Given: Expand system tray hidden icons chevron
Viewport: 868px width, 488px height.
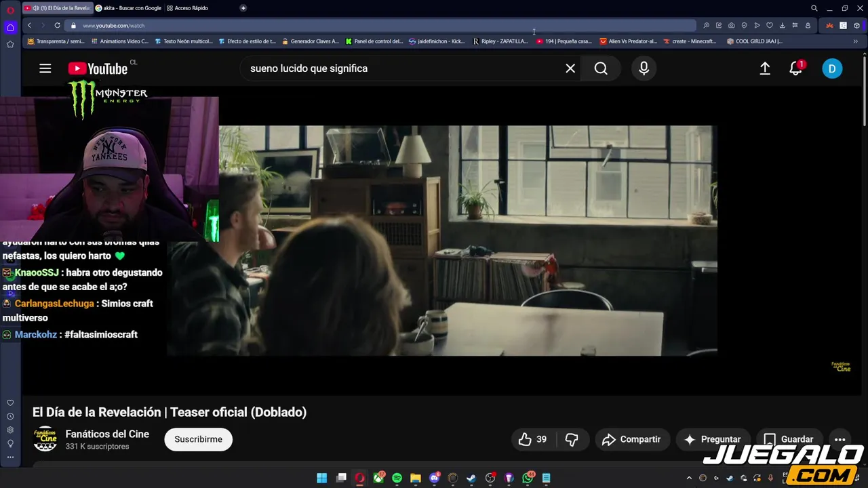Looking at the screenshot, I should (x=689, y=478).
